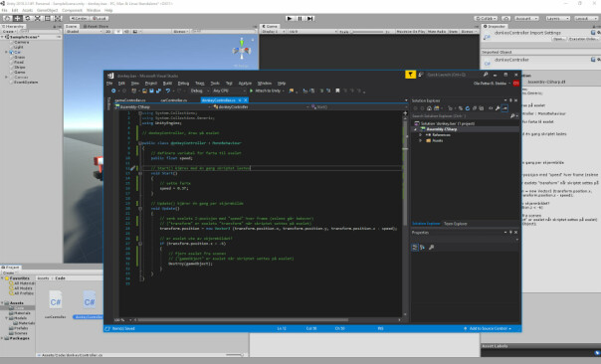Select Unity's Scale tool
Image resolution: width=601 pixels, height=364 pixels.
[37, 18]
